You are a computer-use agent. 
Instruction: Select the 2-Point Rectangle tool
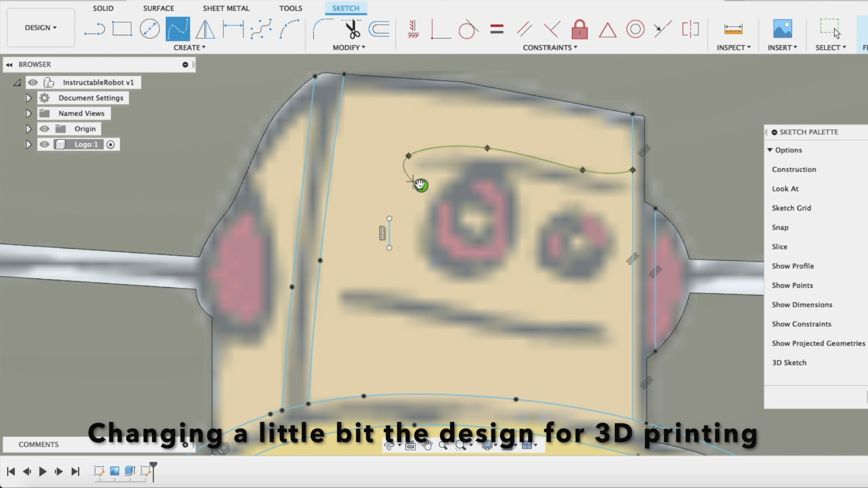[122, 28]
